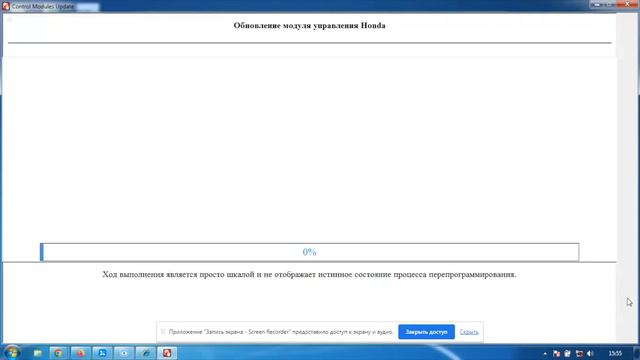Click the screen sharing notice about Screen Recorder

coord(281,332)
